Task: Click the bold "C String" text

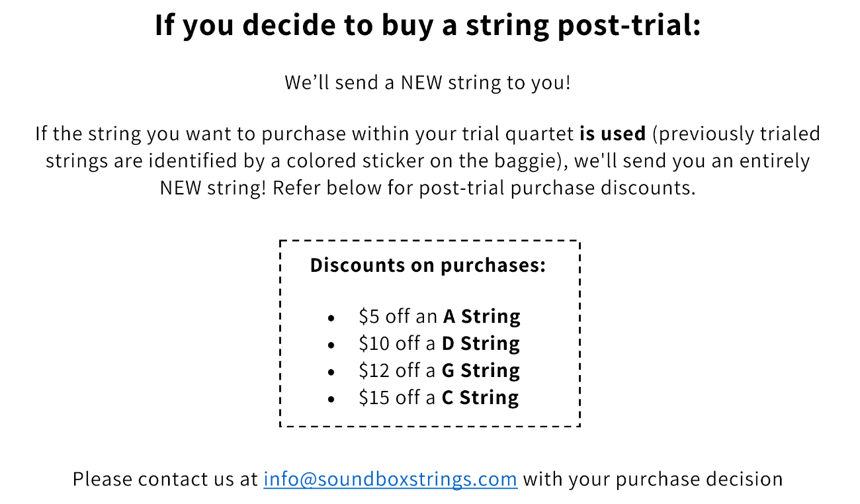Action: coord(480,398)
